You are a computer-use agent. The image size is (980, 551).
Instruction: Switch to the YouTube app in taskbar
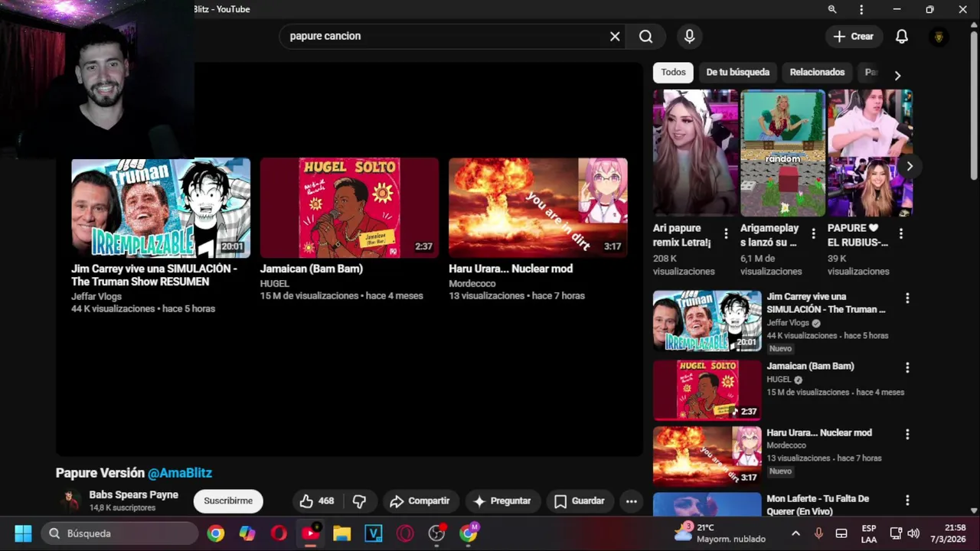310,533
